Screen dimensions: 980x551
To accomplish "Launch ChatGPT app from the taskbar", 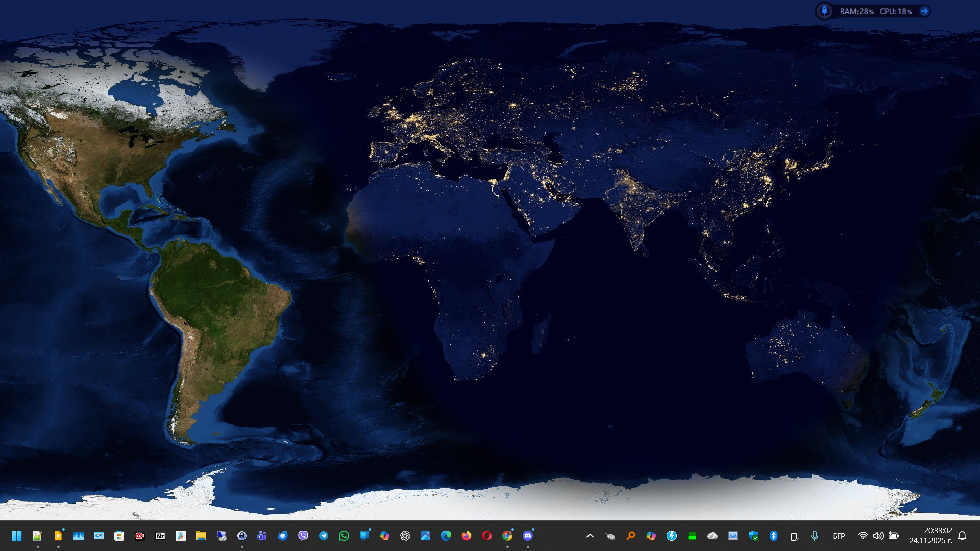I will click(405, 536).
